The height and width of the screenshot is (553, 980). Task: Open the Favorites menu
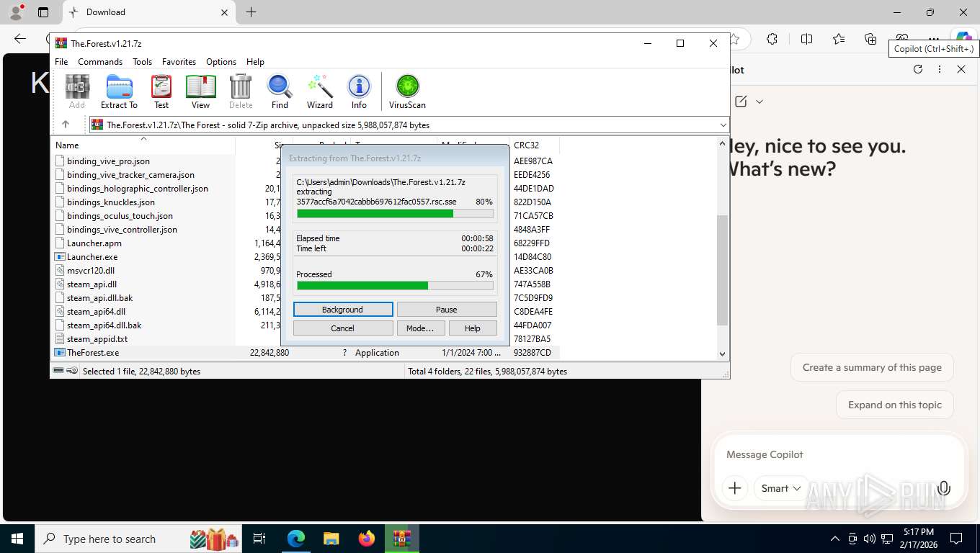pos(179,62)
